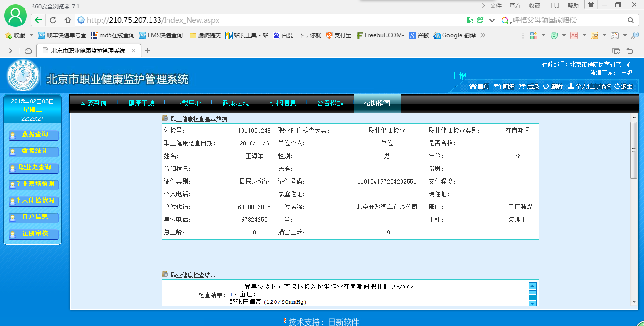The width and height of the screenshot is (644, 326).
Task: Switch to the 政策法规 tab
Action: (236, 103)
